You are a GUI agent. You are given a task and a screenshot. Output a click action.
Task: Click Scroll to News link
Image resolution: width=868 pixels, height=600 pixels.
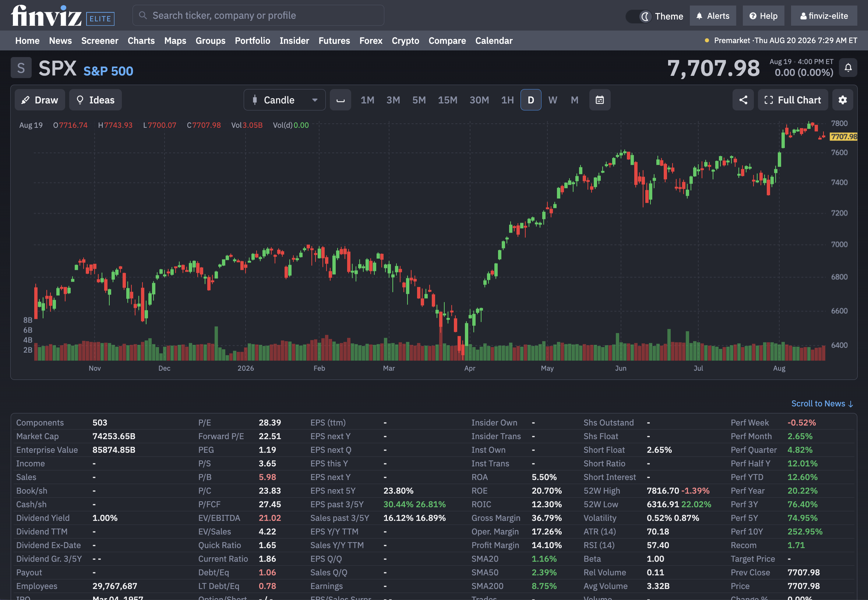(822, 403)
